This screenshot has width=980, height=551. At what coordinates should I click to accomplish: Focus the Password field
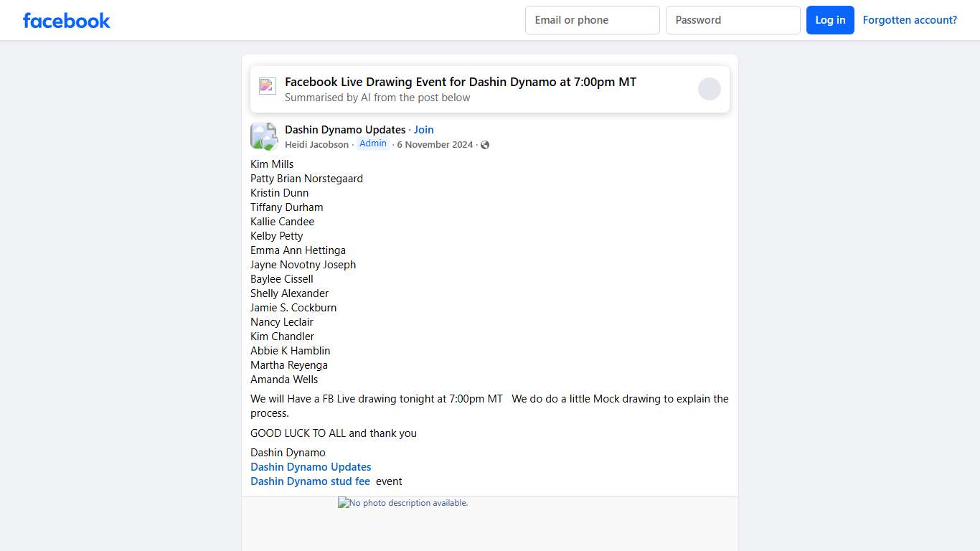[732, 20]
